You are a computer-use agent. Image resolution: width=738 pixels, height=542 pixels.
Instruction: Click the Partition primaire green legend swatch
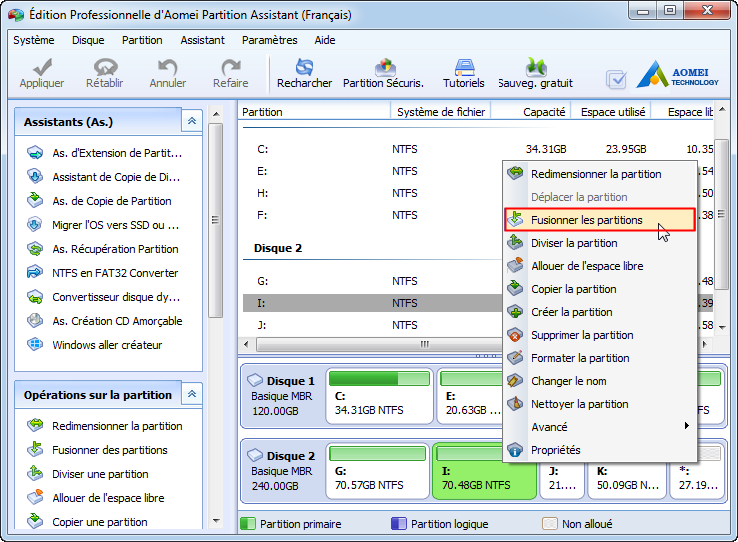[x=248, y=524]
